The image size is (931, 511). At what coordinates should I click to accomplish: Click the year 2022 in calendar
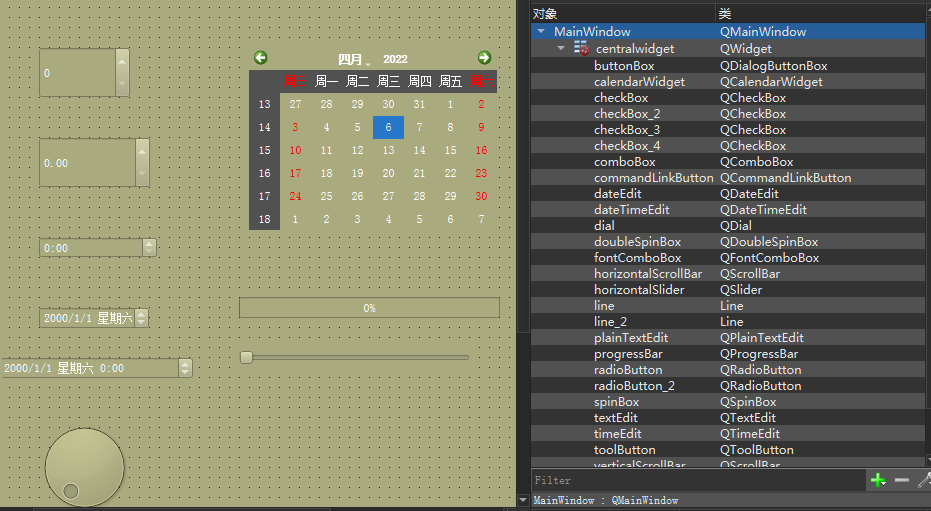(x=395, y=59)
